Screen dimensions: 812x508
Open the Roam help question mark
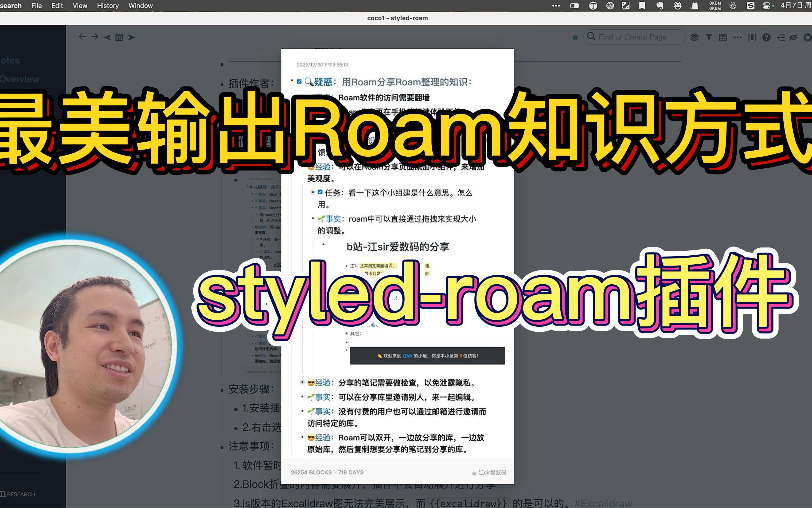766,37
